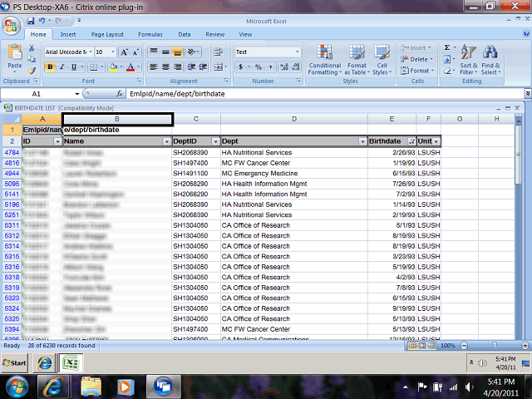Open Conditional Formatting in the Styles group
Image resolution: width=532 pixels, height=399 pixels.
coord(324,58)
